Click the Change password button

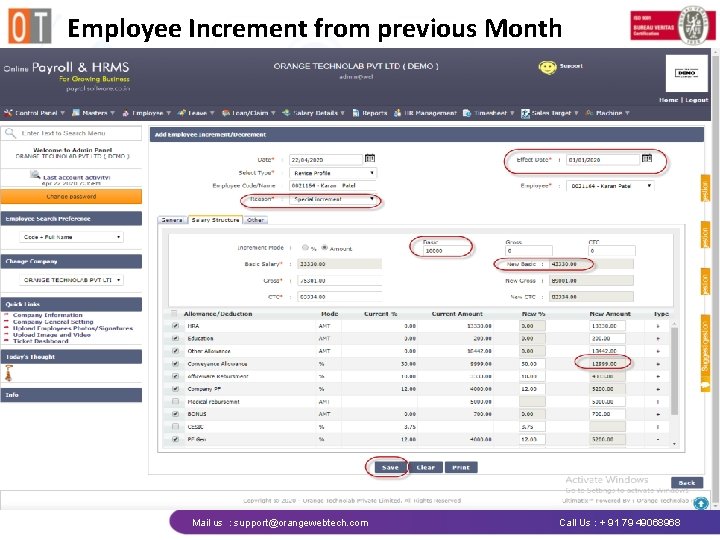(x=71, y=197)
